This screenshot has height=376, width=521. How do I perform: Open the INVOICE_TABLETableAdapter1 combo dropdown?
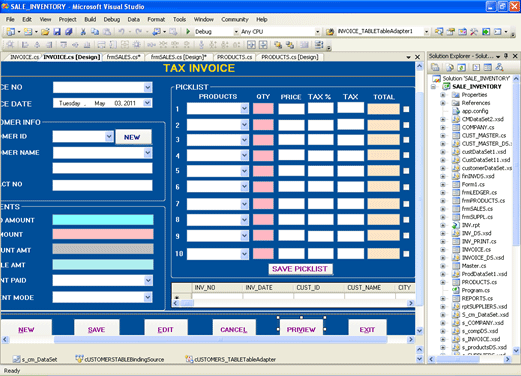[426, 32]
